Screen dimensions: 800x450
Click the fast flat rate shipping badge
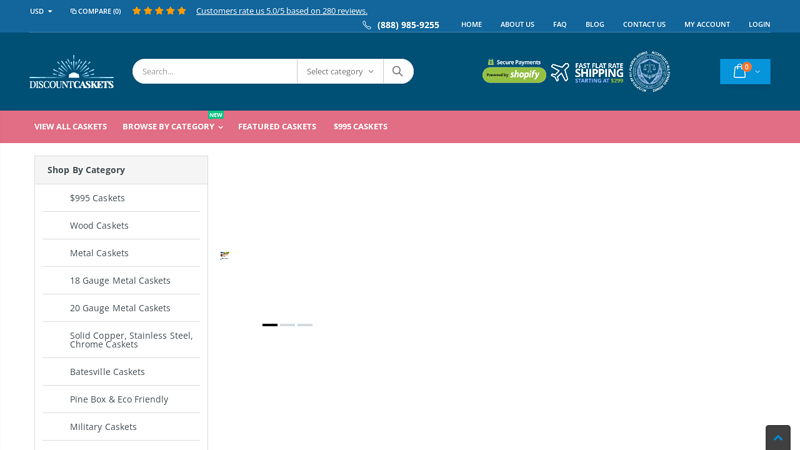[587, 72]
